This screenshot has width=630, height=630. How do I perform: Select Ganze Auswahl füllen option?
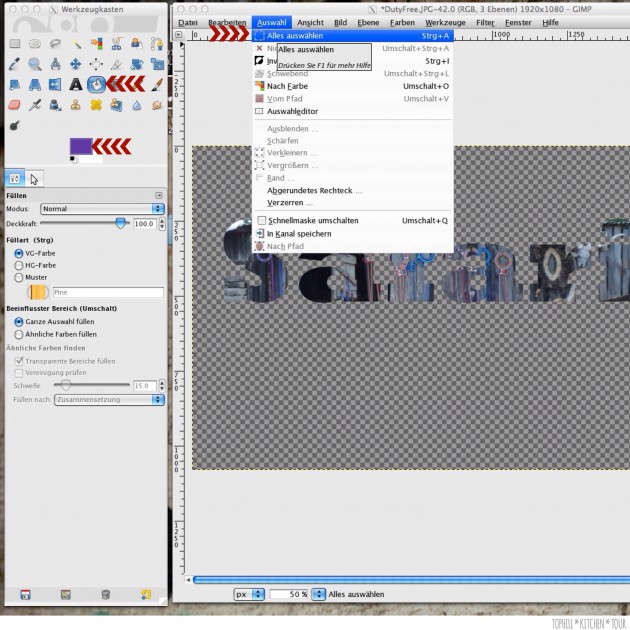click(x=18, y=322)
